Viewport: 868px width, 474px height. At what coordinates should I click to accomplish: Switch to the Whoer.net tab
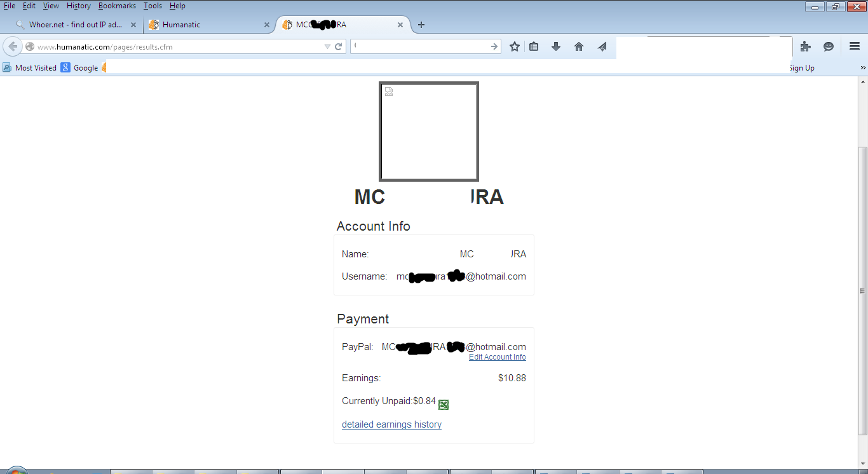tap(75, 25)
